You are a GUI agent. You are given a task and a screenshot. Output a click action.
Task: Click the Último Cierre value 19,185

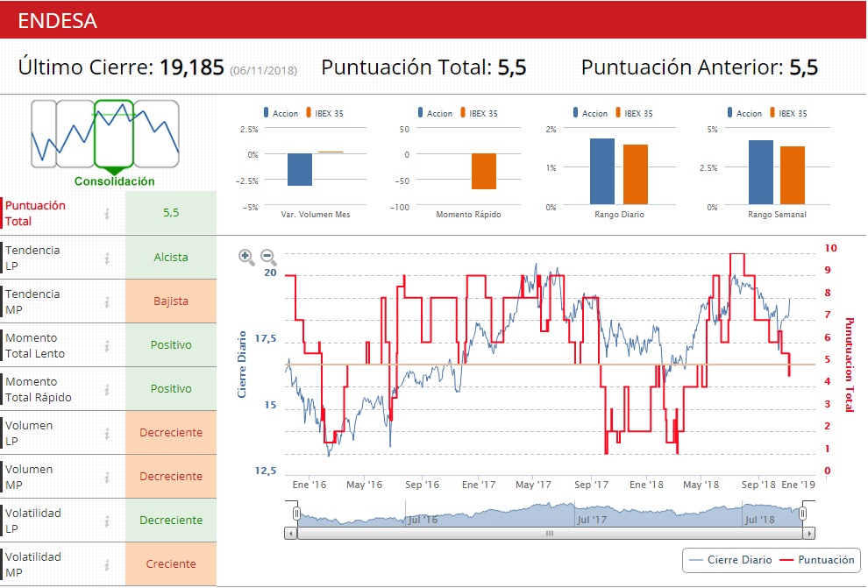point(191,67)
